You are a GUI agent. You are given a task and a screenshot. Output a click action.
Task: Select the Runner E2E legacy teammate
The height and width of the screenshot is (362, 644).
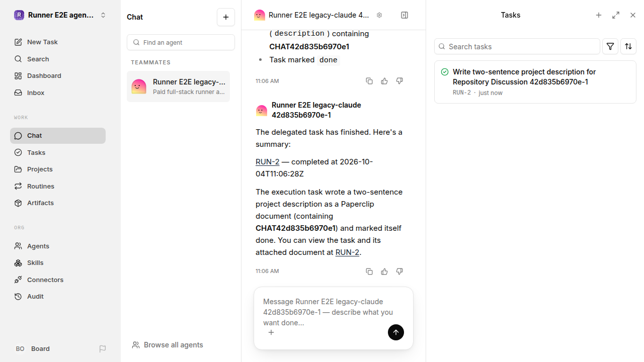[x=178, y=86]
